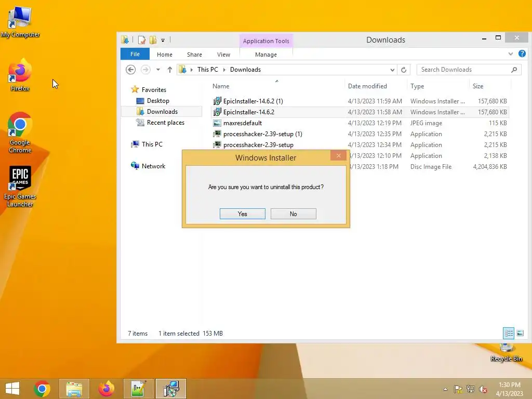Refresh the Downloads folder
Viewport: 532px width, 399px height.
tap(404, 70)
